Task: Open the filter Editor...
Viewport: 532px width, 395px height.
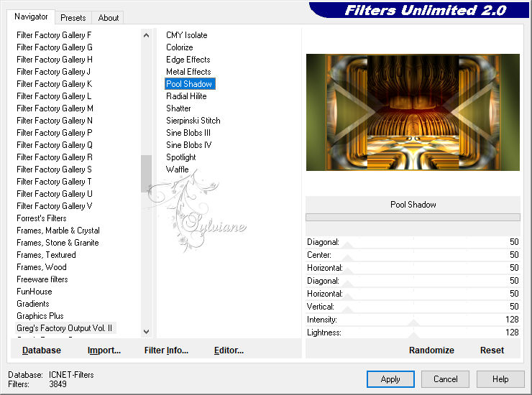Action: click(229, 350)
